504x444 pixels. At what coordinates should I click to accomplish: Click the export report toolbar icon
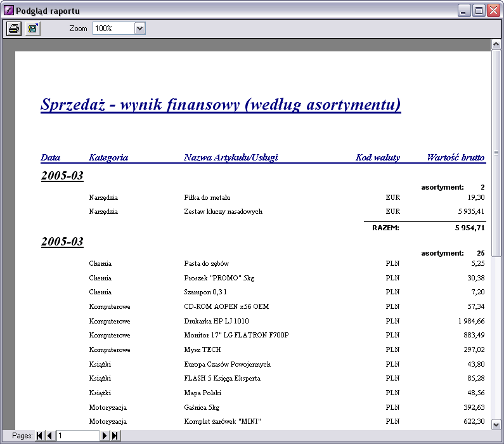click(x=33, y=29)
